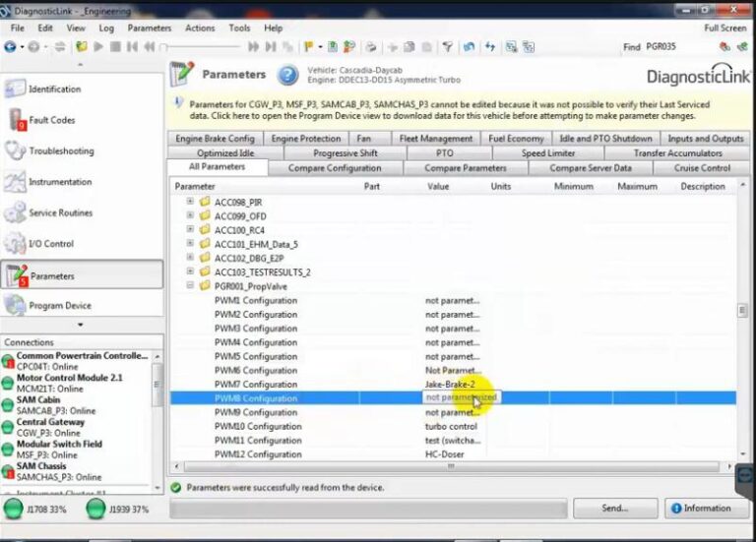The image size is (756, 542).
Task: Click the fast forward playback icon
Action: 253,47
